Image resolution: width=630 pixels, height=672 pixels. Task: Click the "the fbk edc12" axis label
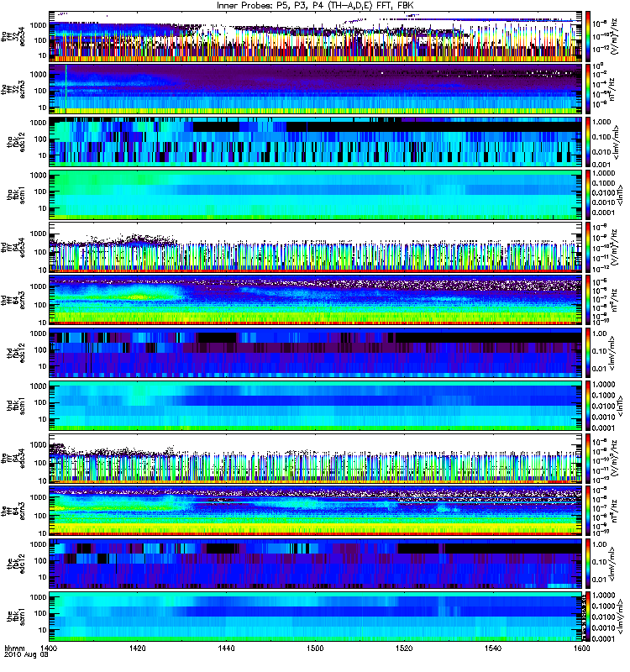(x=16, y=564)
